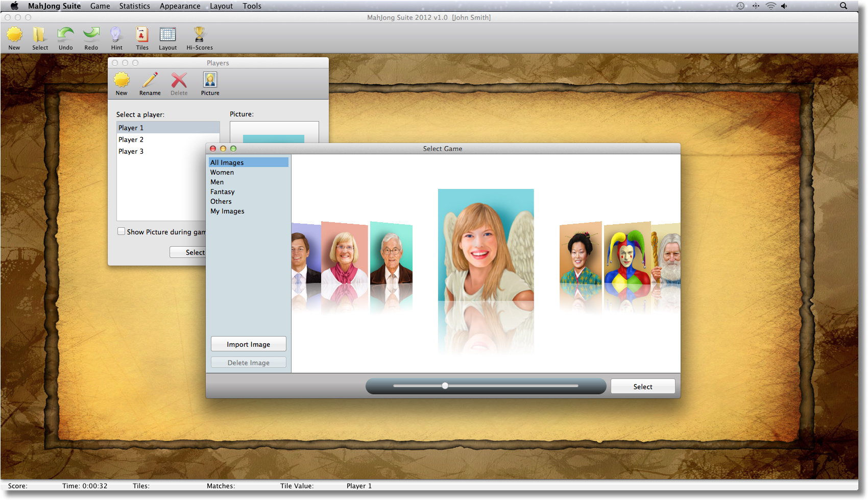868x500 pixels.
Task: Click the Undo icon
Action: point(65,37)
